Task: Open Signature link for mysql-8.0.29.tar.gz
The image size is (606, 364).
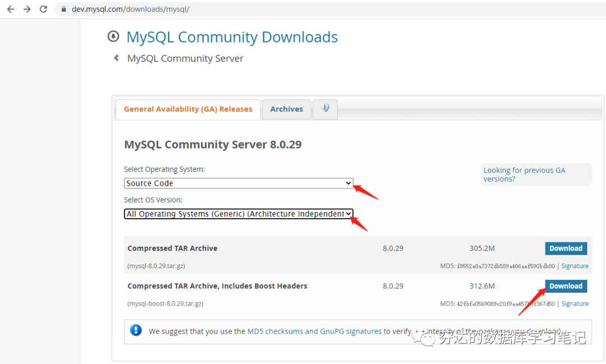Action: pyautogui.click(x=575, y=266)
